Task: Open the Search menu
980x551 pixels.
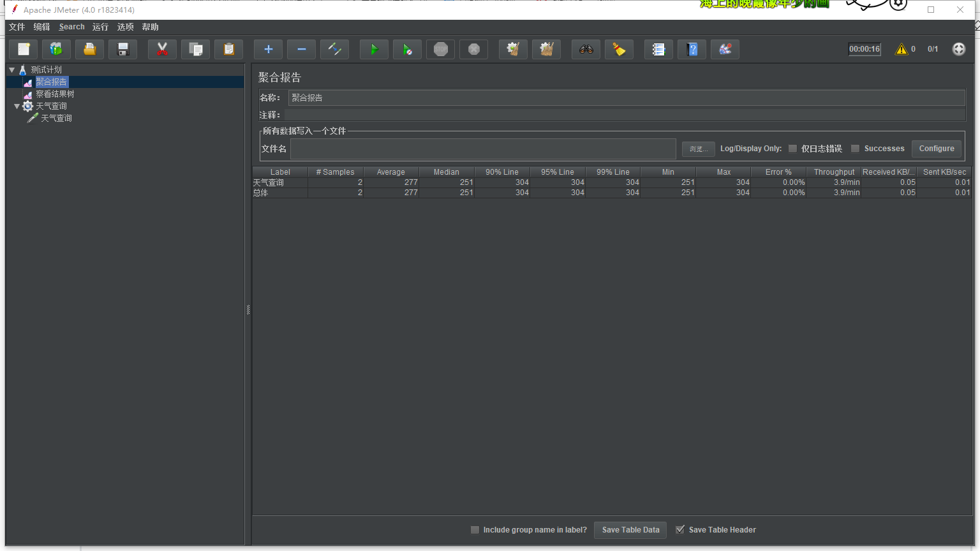Action: 71,27
